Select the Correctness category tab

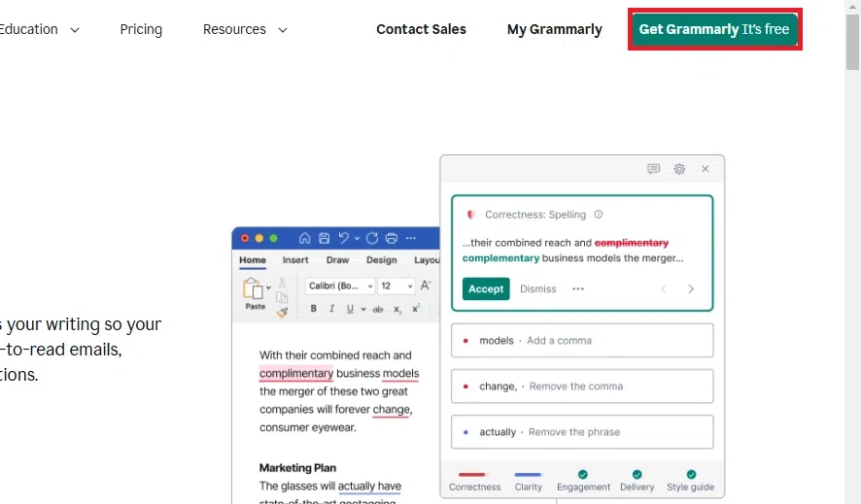coord(475,481)
